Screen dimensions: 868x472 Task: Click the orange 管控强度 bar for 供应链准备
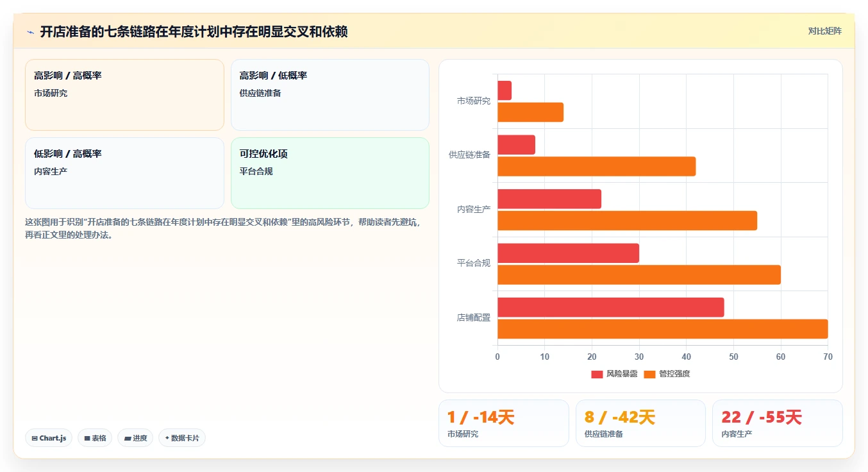click(596, 166)
